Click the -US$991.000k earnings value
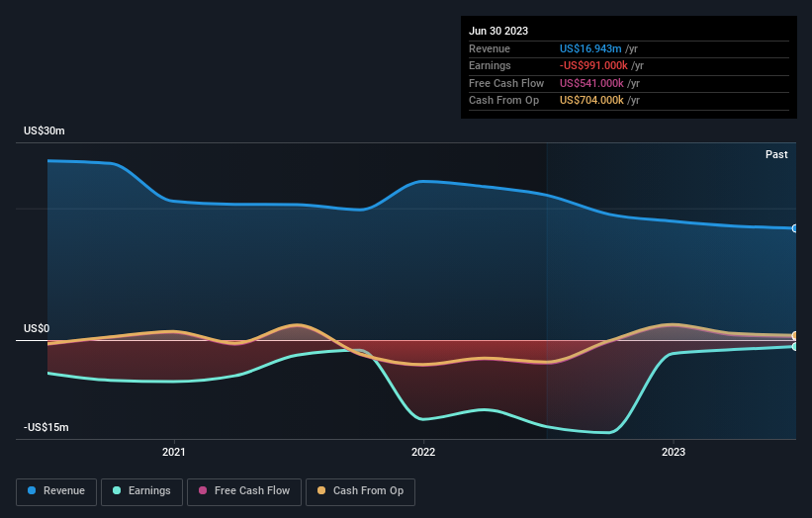Screen dimensions: 812x518 tap(593, 65)
